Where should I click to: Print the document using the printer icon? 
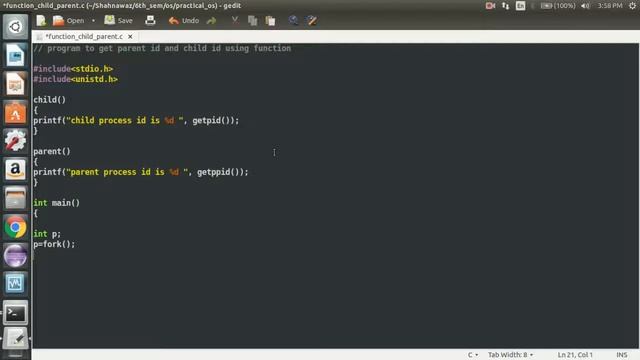(x=150, y=20)
